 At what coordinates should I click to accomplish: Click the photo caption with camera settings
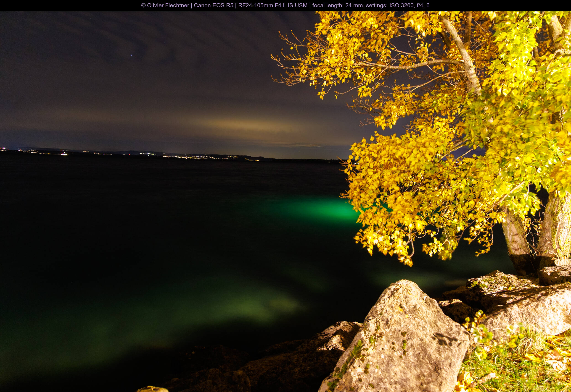pyautogui.click(x=285, y=5)
